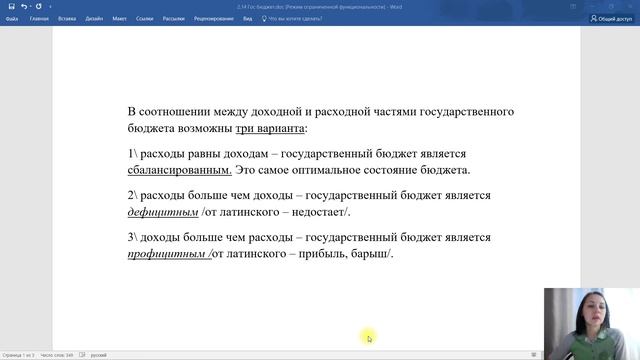Click the word 'недостает' in item 2
This screenshot has width=640, height=360.
point(318,212)
